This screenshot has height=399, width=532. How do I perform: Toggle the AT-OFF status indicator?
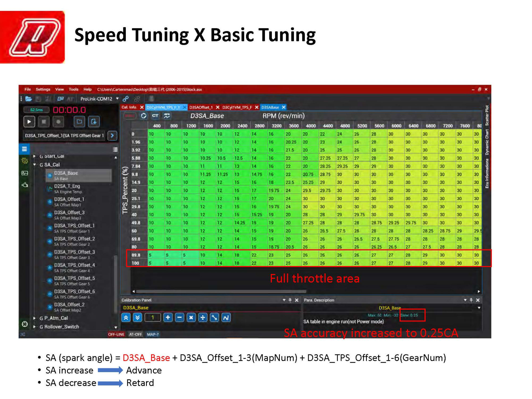[x=135, y=334]
